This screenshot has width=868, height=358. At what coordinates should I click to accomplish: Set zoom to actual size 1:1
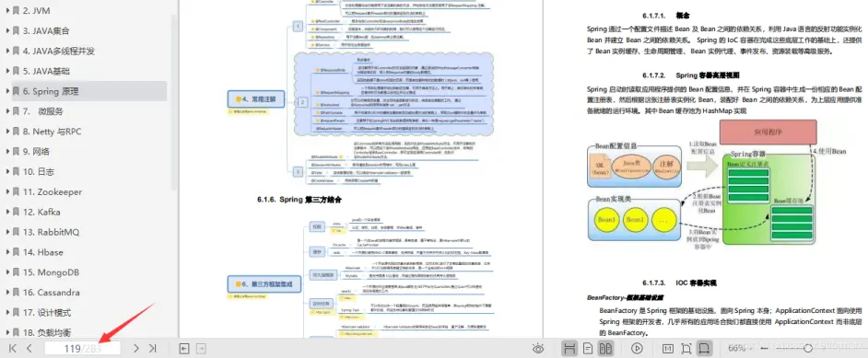pos(668,349)
